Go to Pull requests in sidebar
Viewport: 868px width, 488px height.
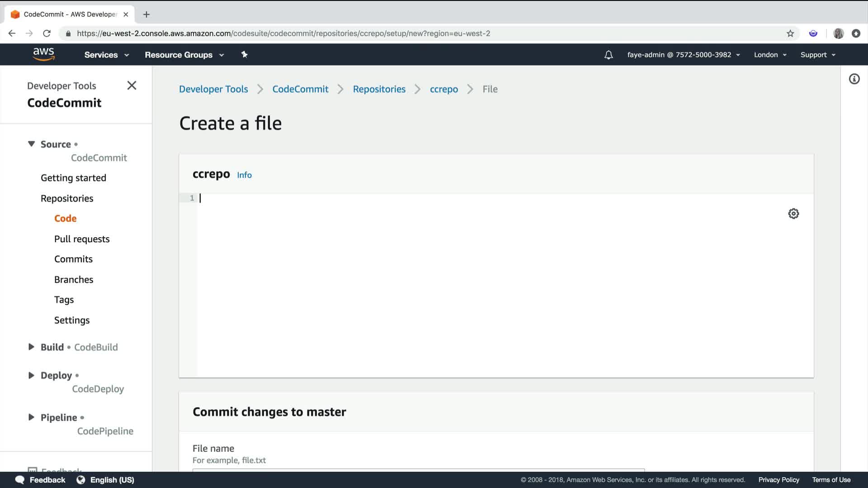(x=82, y=239)
